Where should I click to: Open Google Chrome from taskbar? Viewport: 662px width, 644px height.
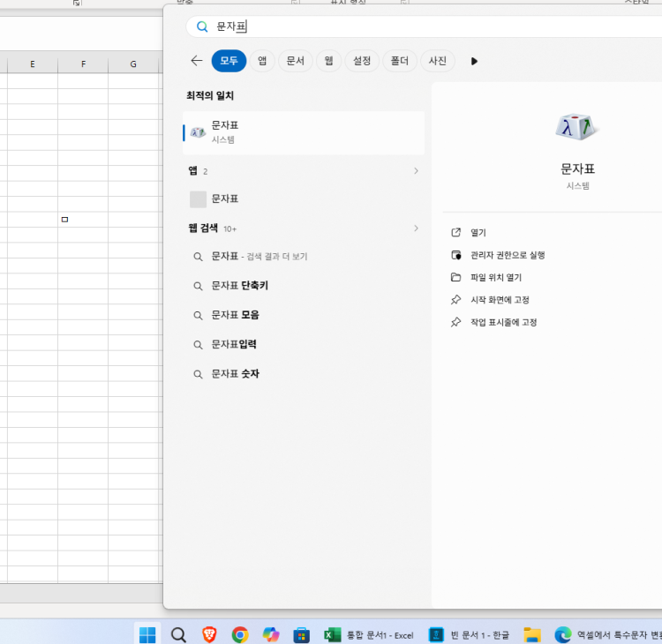click(239, 635)
